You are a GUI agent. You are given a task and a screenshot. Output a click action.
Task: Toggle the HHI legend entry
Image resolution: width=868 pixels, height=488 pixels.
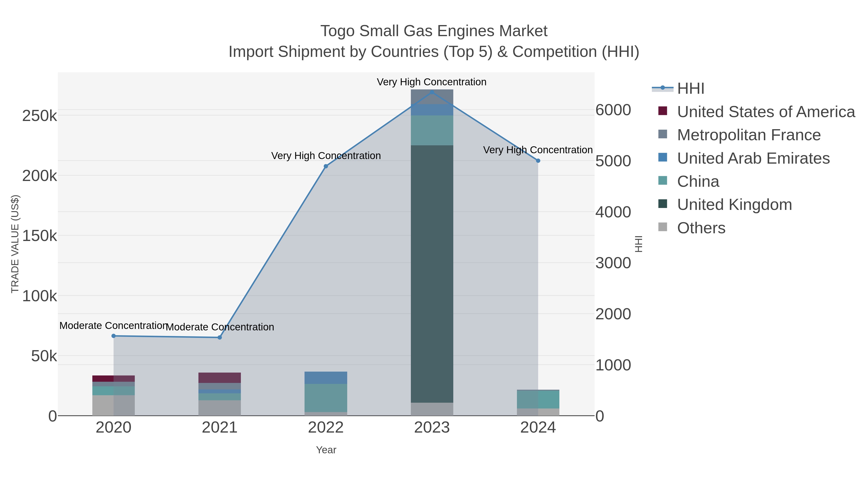678,89
